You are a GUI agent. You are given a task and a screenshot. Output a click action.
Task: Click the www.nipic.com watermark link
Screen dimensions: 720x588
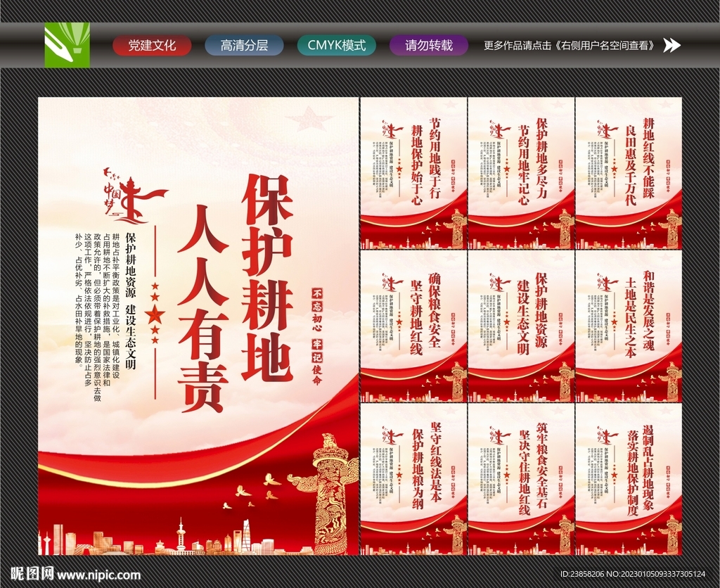click(x=98, y=575)
